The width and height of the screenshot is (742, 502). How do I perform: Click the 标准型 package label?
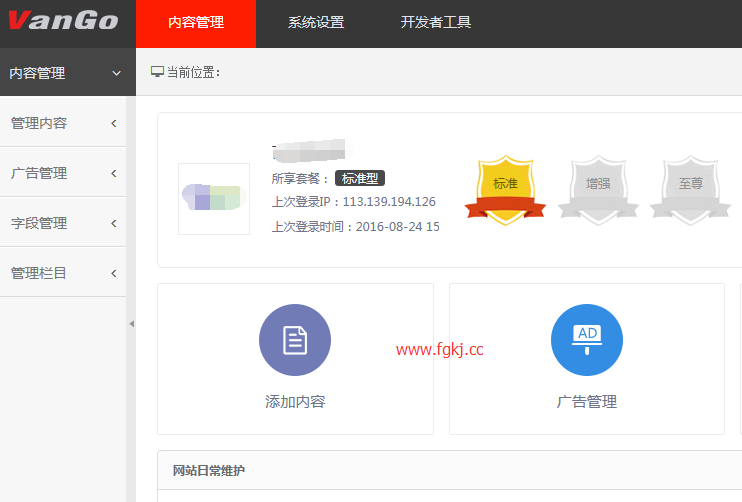(x=360, y=178)
